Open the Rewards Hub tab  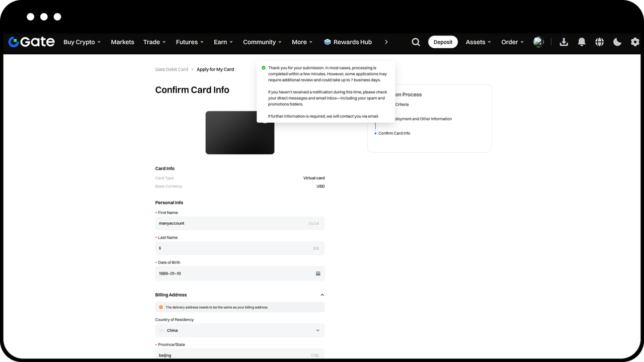pos(348,42)
